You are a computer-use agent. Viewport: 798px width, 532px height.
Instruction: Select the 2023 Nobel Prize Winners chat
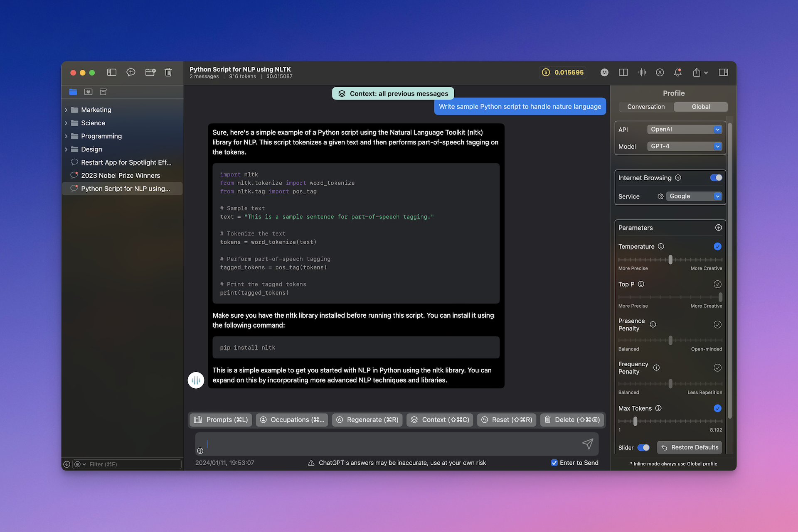pos(121,175)
